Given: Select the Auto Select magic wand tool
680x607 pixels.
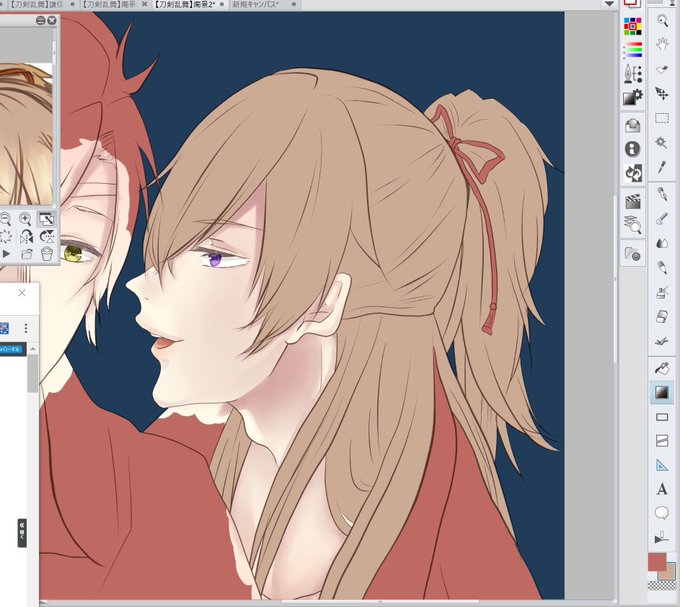Looking at the screenshot, I should [662, 142].
